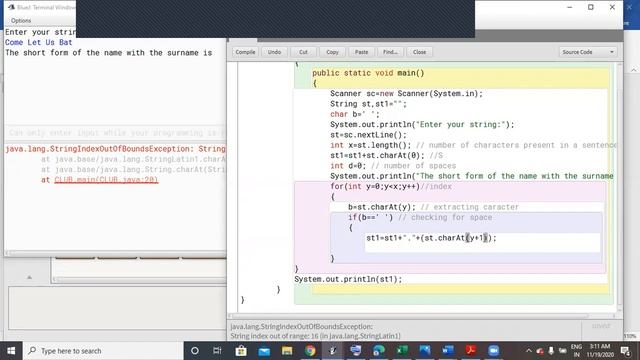Open Cortana circle icon

point(195,351)
